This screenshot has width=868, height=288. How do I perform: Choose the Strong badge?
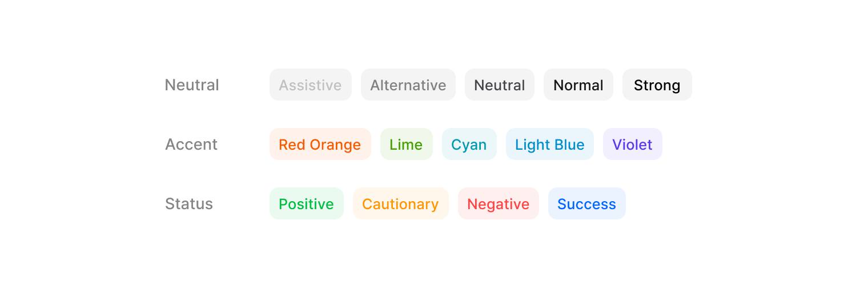(657, 85)
